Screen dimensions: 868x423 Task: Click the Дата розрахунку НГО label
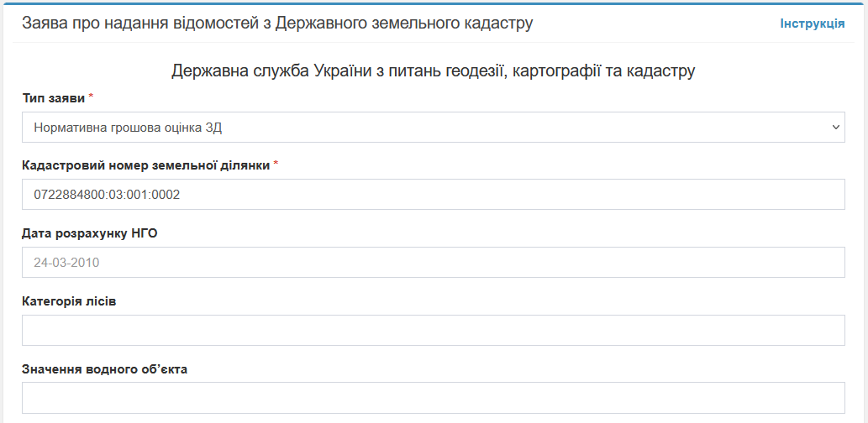coord(89,233)
